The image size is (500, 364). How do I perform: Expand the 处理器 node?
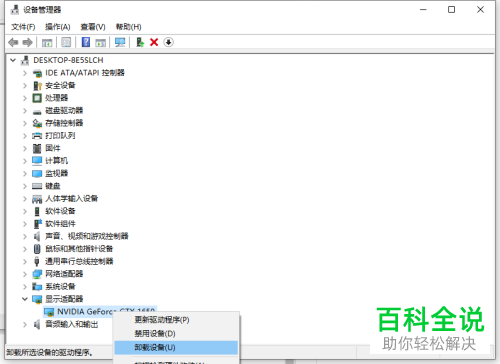click(25, 98)
